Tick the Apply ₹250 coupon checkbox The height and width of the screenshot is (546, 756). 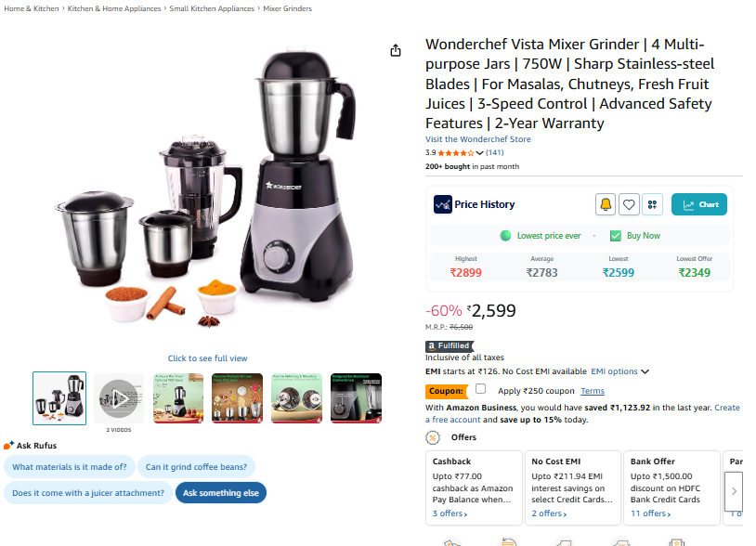click(481, 389)
